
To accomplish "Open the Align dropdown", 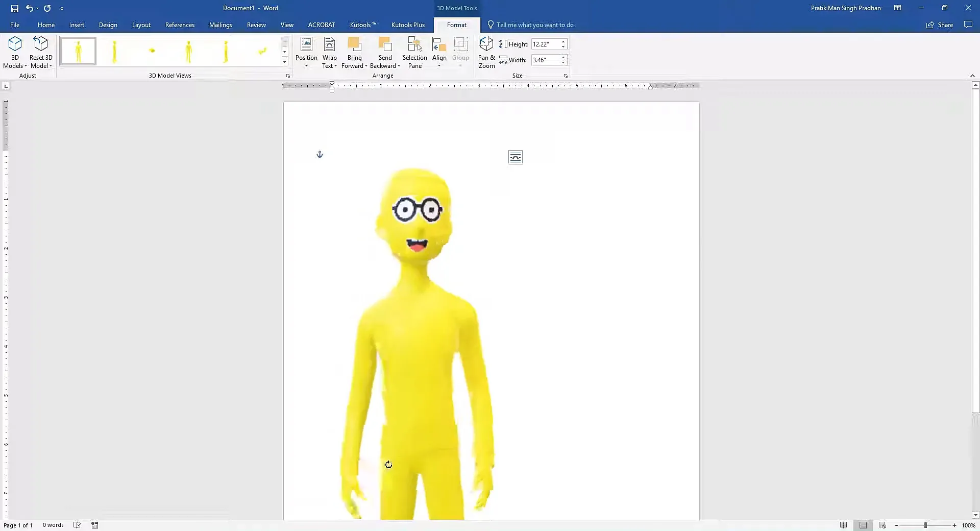I will [439, 52].
